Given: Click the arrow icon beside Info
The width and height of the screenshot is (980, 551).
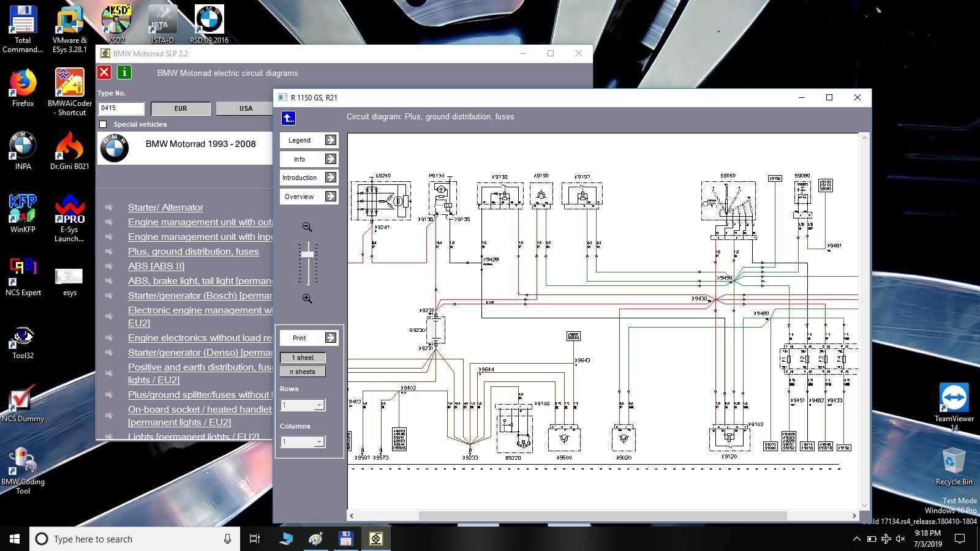Looking at the screenshot, I should point(331,159).
